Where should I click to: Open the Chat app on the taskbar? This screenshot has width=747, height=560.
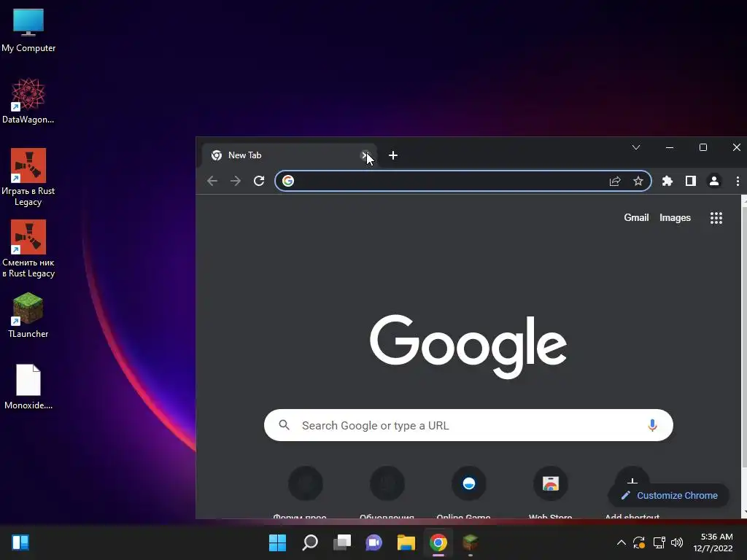tap(374, 542)
